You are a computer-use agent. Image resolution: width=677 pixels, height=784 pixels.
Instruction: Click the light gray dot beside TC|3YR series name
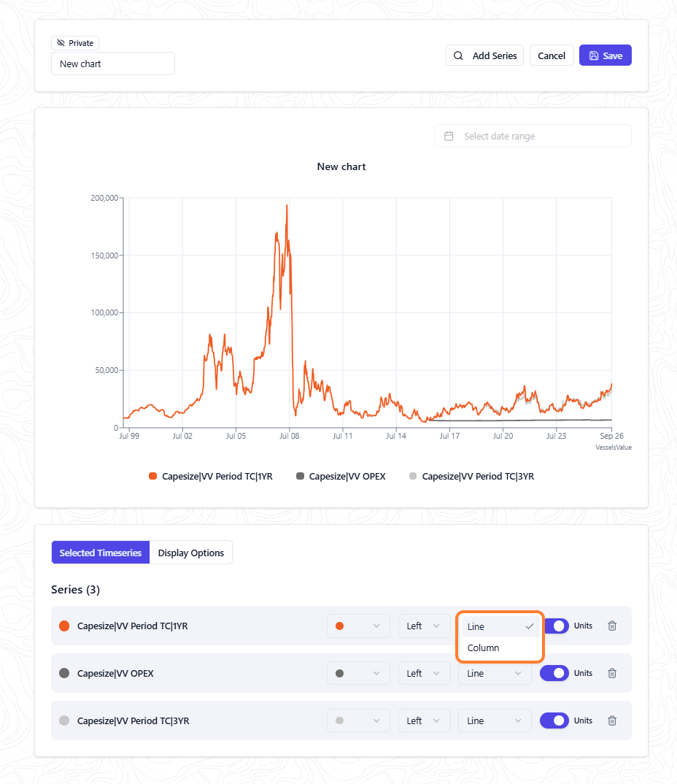[64, 720]
